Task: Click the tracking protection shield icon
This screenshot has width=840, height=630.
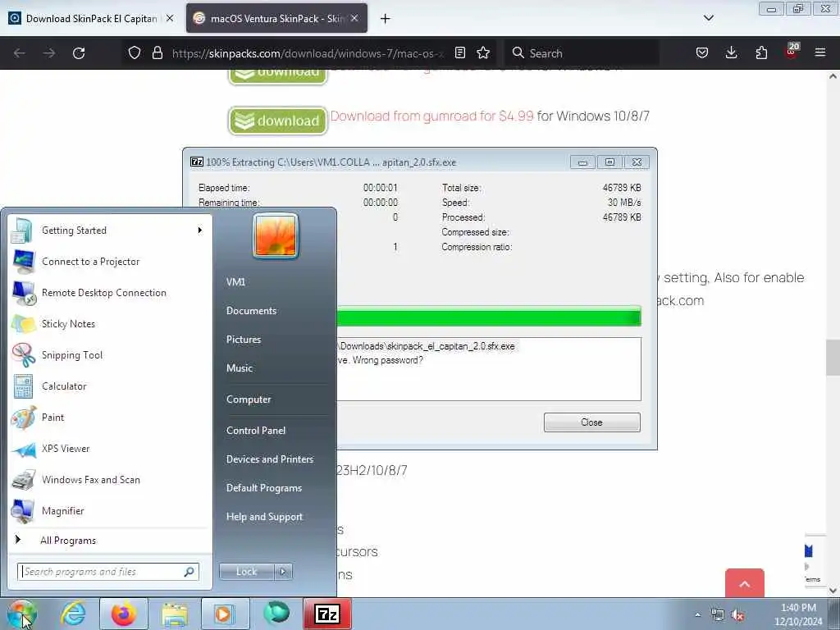Action: [135, 53]
